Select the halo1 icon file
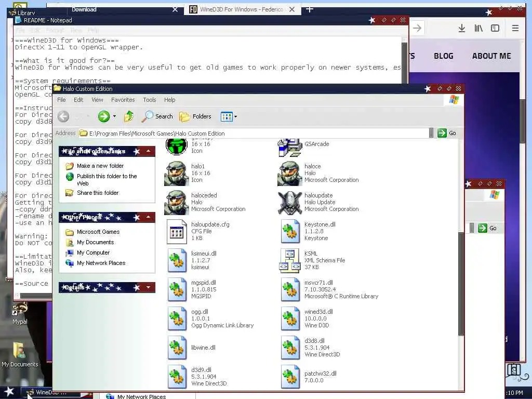Image resolution: width=532 pixels, height=399 pixels. [176, 174]
